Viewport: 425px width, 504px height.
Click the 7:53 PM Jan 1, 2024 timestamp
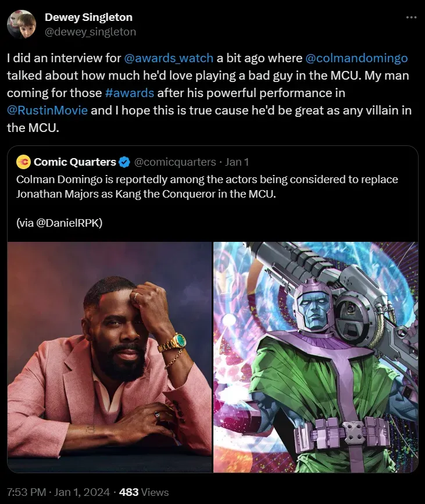pos(59,492)
